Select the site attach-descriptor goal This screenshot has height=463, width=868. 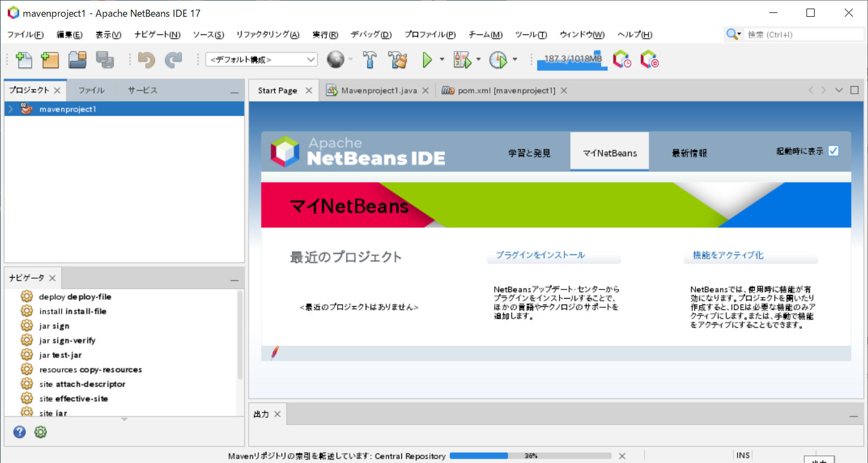(82, 384)
